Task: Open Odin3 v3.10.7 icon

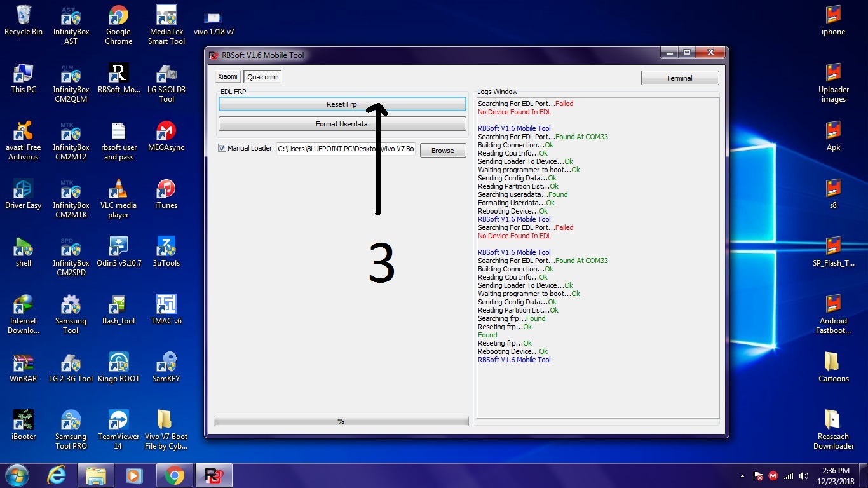Action: tap(118, 252)
